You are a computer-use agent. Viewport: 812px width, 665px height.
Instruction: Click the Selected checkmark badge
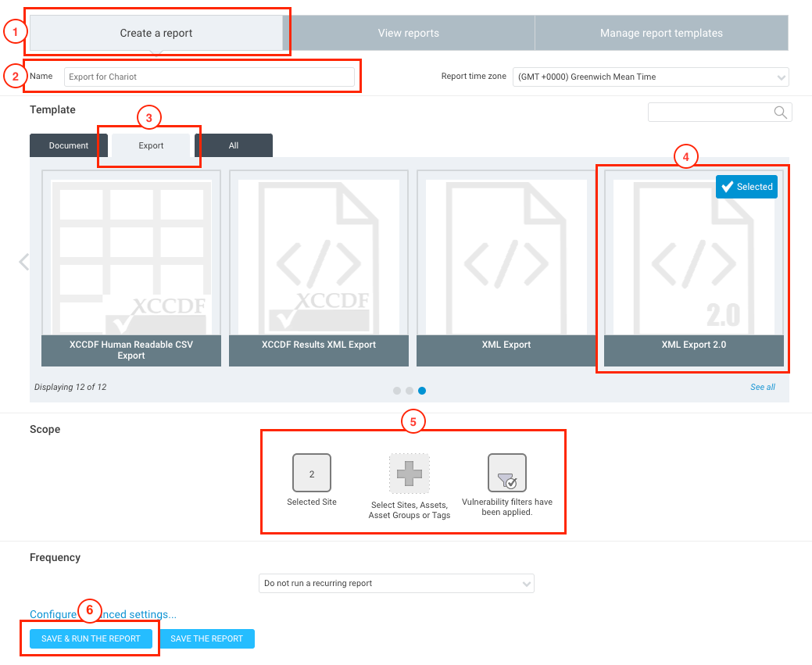click(747, 187)
